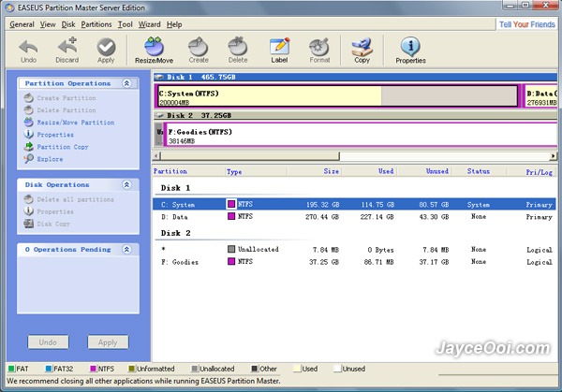The height and width of the screenshot is (392, 562).
Task: Click the right scroll arrow of disk map
Action: coord(554,155)
